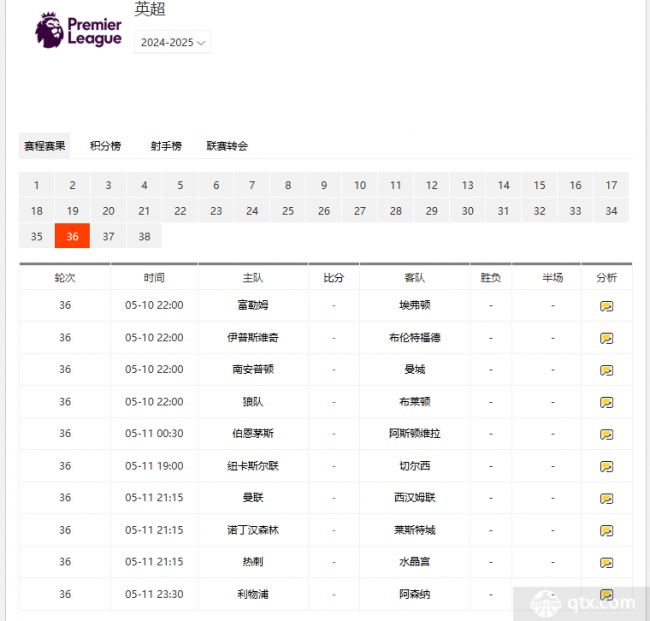Click away team 阿斯顿维拉
650x621 pixels.
(x=415, y=434)
